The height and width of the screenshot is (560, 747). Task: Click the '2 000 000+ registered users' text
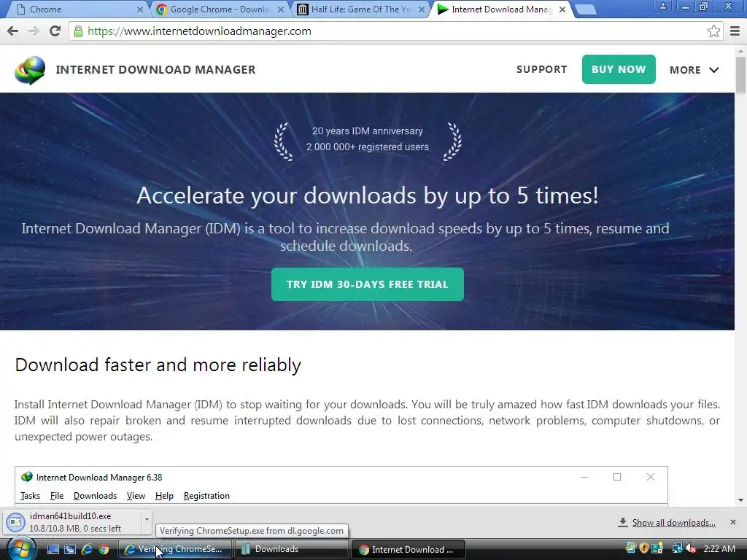pos(368,147)
